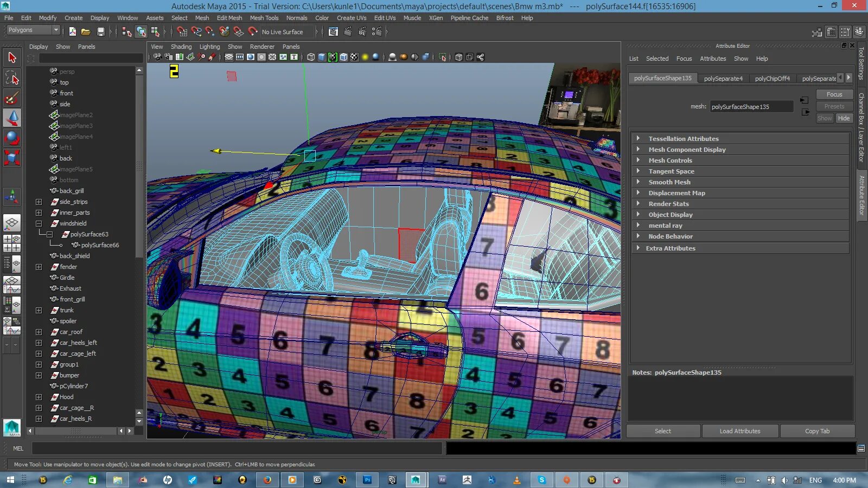The width and height of the screenshot is (868, 488).
Task: Click the Hide button
Action: coord(844,118)
